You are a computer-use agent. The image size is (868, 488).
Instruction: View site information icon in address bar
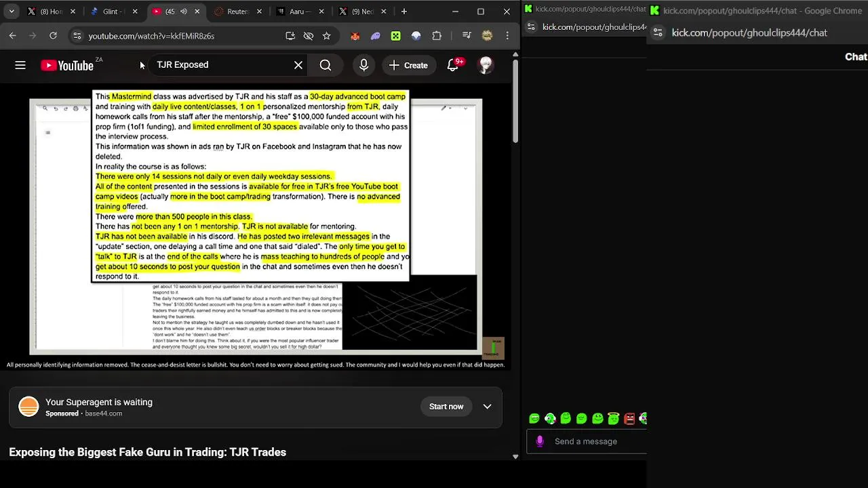click(77, 36)
